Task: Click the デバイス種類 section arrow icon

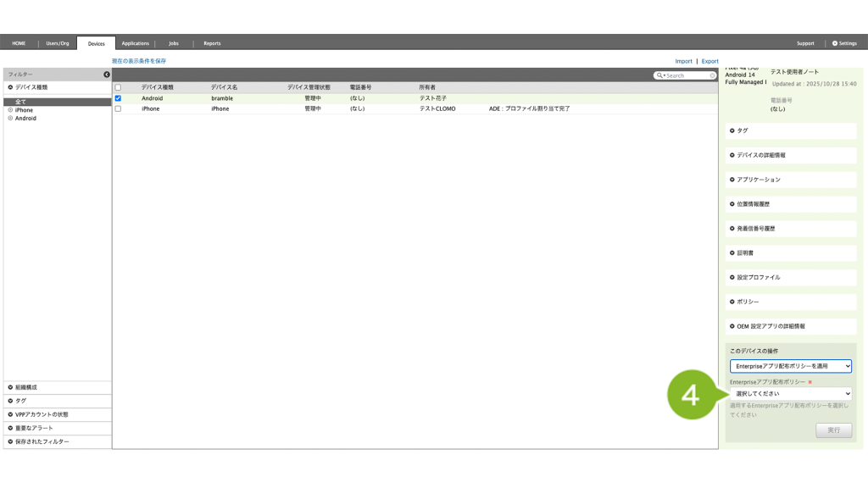Action: coord(10,87)
